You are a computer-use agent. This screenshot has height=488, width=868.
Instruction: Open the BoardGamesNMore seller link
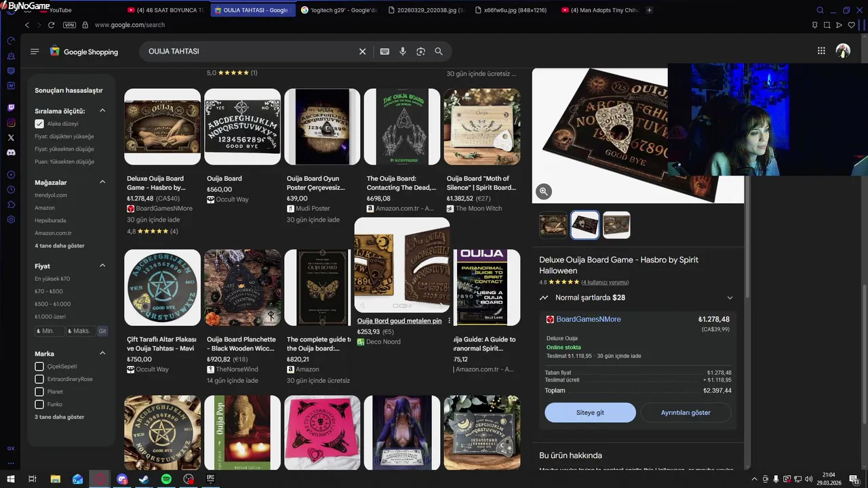pos(588,319)
